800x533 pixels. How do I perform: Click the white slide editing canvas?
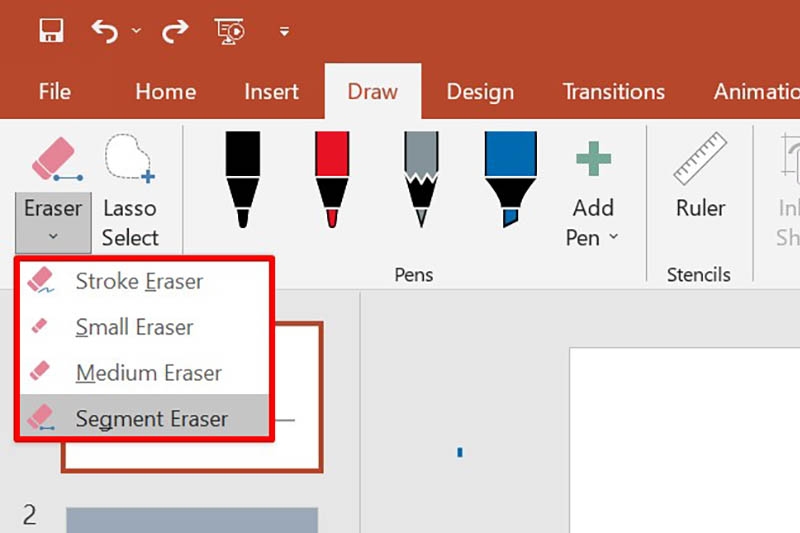pyautogui.click(x=685, y=440)
